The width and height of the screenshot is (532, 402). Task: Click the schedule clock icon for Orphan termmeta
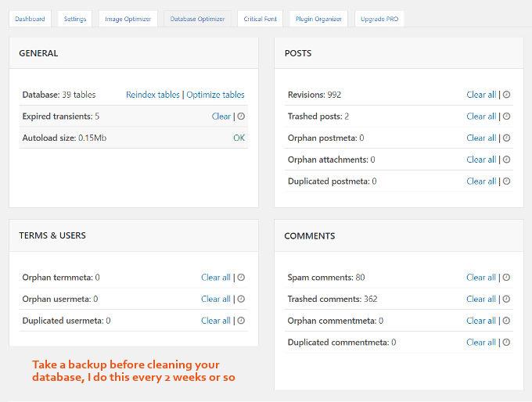click(241, 278)
